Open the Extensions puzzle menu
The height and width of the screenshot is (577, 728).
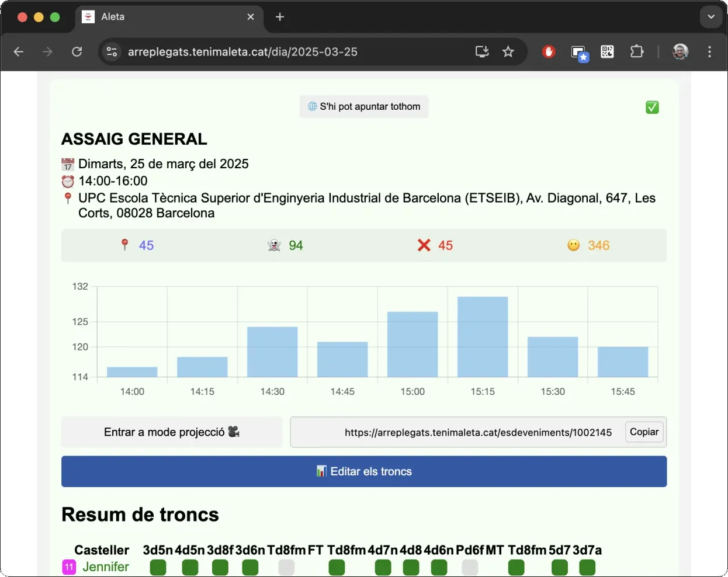(x=637, y=52)
